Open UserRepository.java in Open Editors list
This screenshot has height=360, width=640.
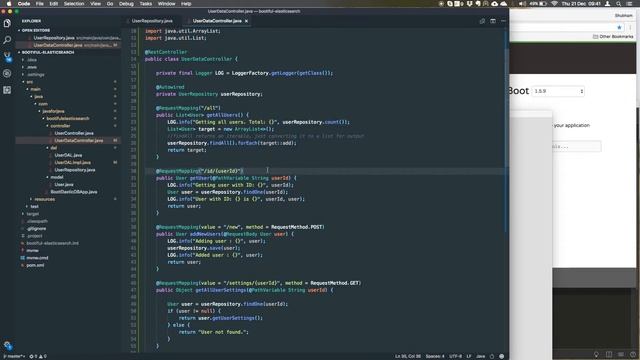tap(54, 38)
